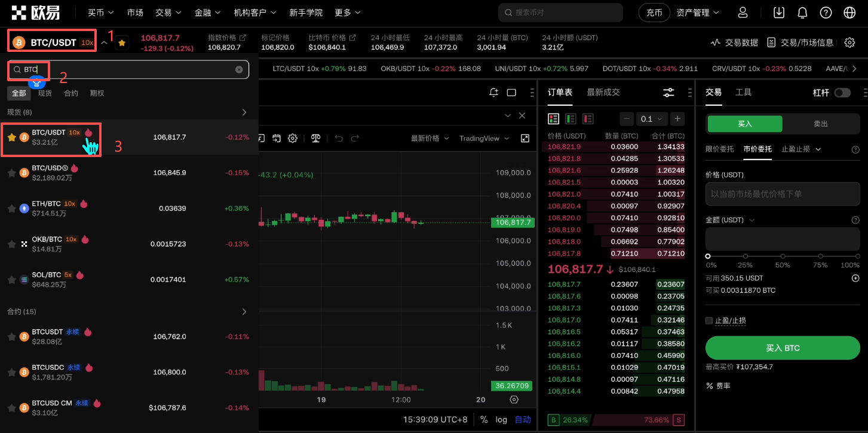
Task: Open chart settings gear icon
Action: 293,138
